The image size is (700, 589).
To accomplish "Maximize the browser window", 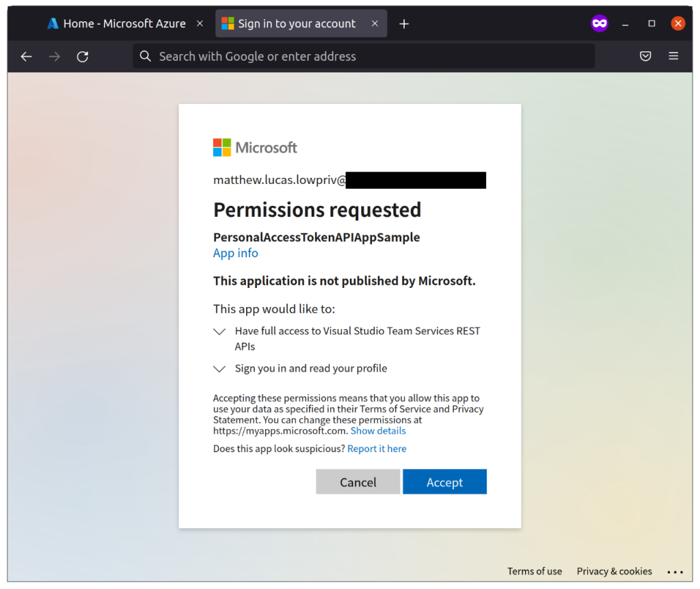I will 651,23.
